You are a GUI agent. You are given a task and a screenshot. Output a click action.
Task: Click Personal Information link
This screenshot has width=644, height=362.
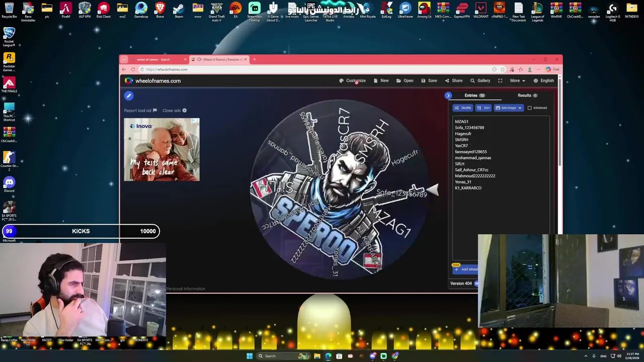tap(186, 289)
